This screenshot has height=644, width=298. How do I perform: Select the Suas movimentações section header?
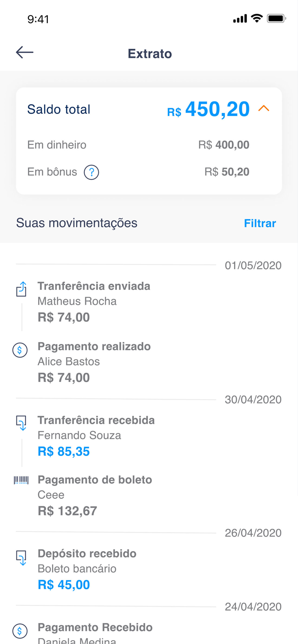click(77, 223)
